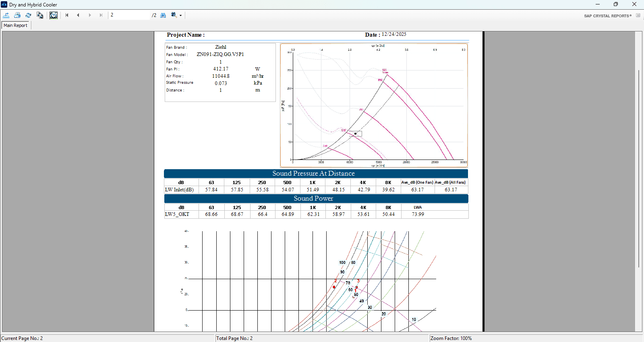This screenshot has width=644, height=342.
Task: Click the 'Distance :' label
Action: [x=175, y=90]
